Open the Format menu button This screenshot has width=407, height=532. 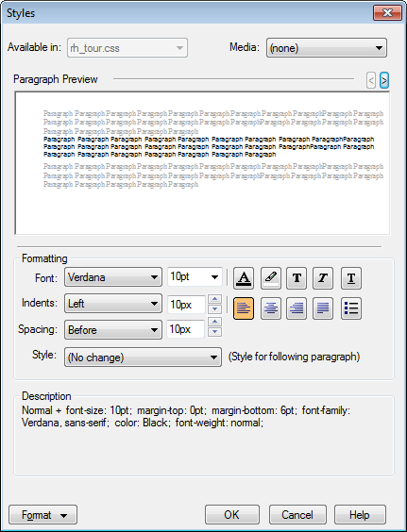42,515
